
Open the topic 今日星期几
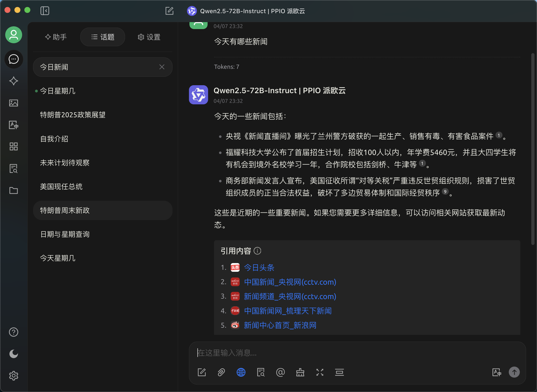click(x=103, y=91)
